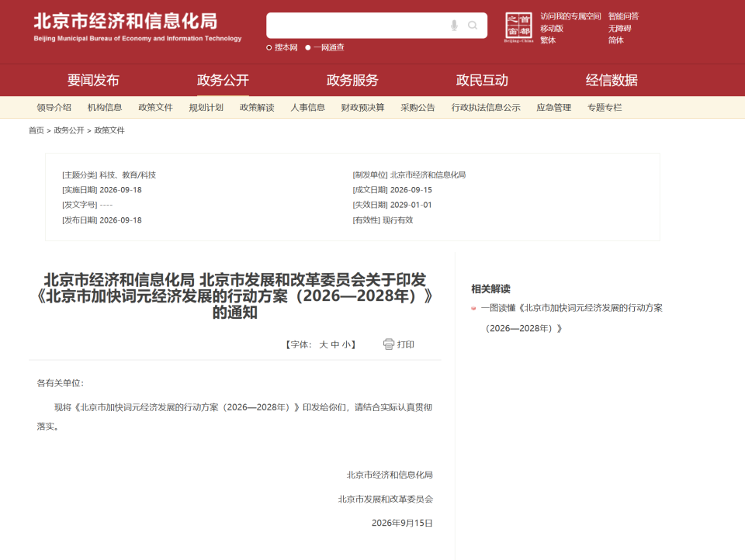The width and height of the screenshot is (745, 560).
Task: Click the site logo 北京市经济和信息化局
Action: coord(137,26)
